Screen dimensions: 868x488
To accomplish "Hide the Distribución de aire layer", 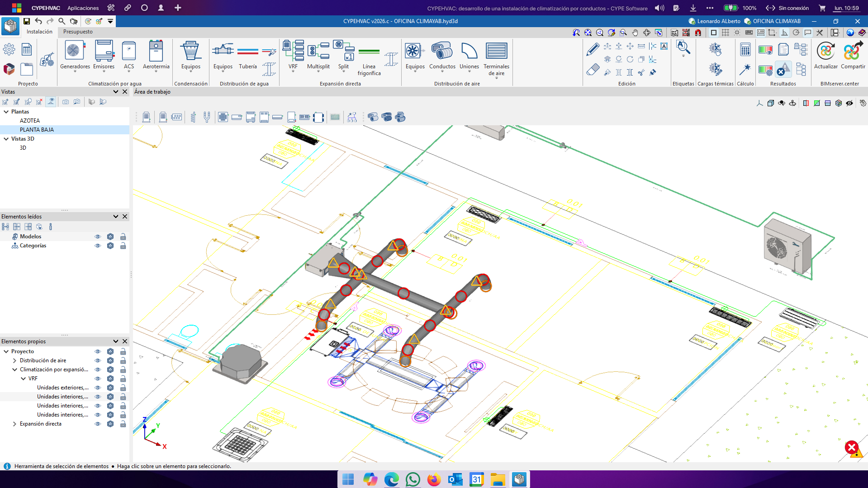I will (x=97, y=360).
